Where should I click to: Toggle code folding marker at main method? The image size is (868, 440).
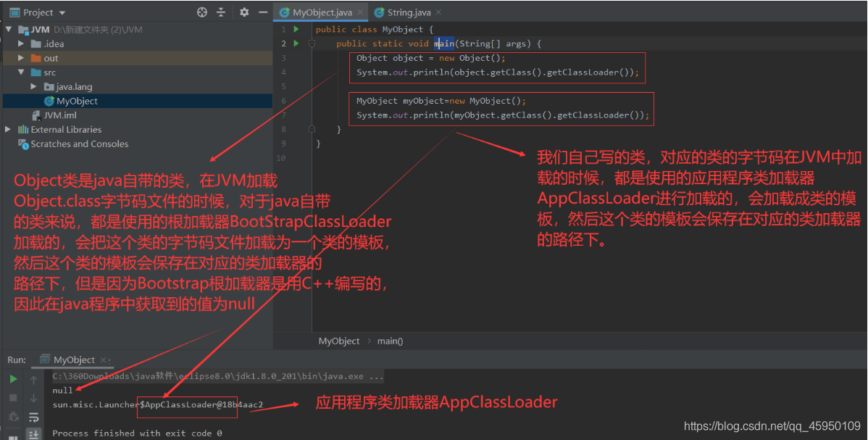[312, 43]
